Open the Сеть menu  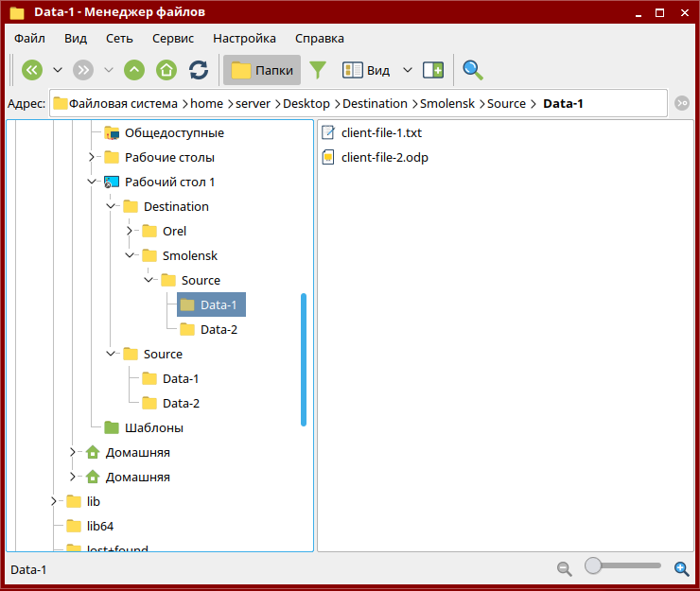(x=119, y=39)
